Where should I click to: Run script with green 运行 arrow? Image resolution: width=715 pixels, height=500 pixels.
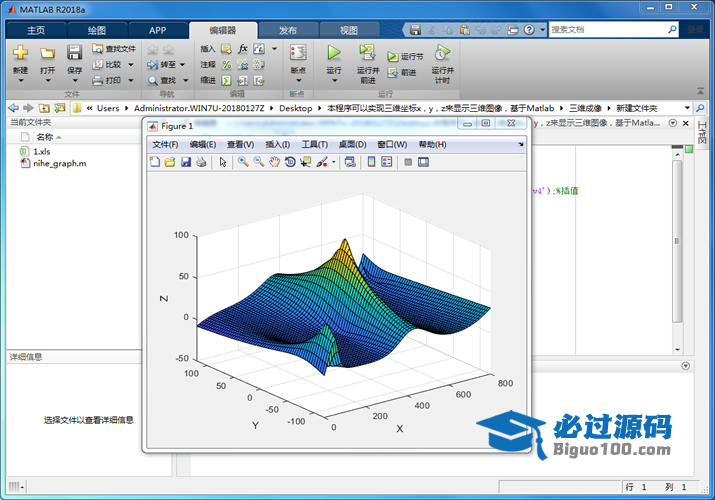click(x=334, y=53)
